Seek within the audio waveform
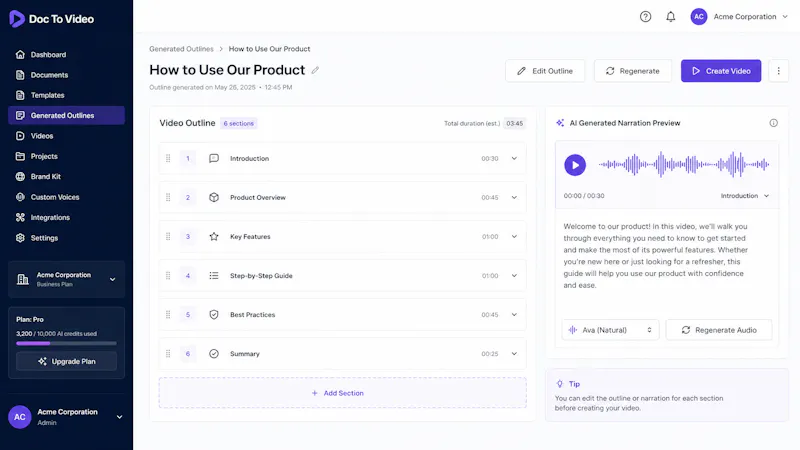The width and height of the screenshot is (800, 450). click(684, 165)
